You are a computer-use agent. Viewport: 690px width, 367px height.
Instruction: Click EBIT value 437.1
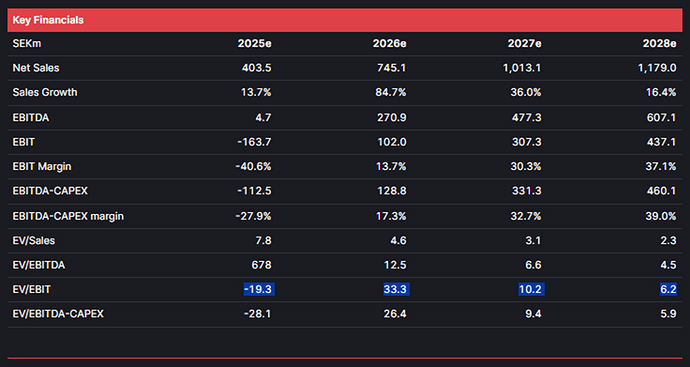pyautogui.click(x=661, y=142)
